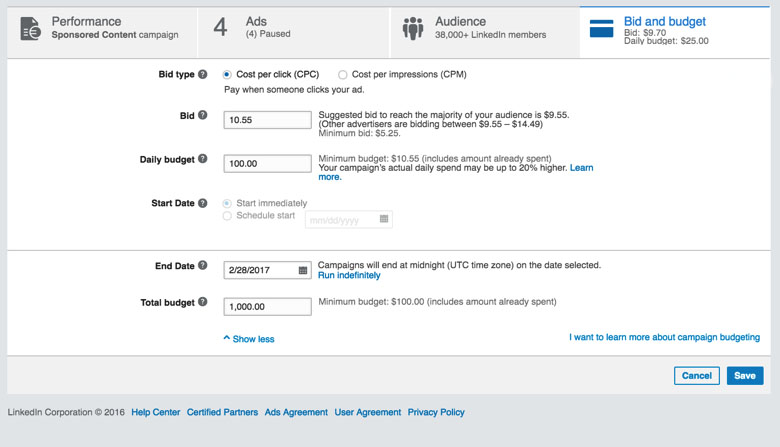Click the Bid amount input field

click(267, 120)
